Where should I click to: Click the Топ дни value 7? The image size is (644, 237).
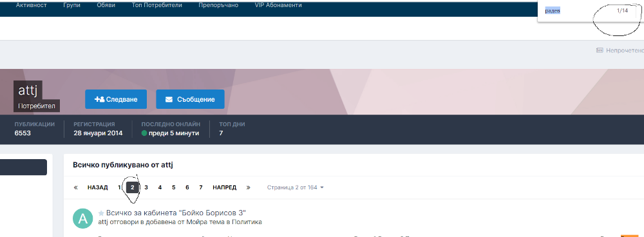tap(221, 133)
